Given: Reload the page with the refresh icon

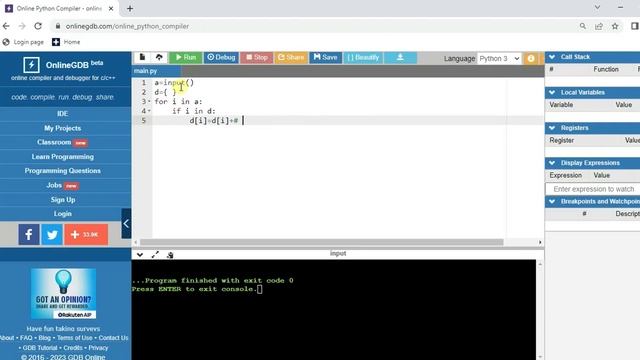Looking at the screenshot, I should [38, 26].
